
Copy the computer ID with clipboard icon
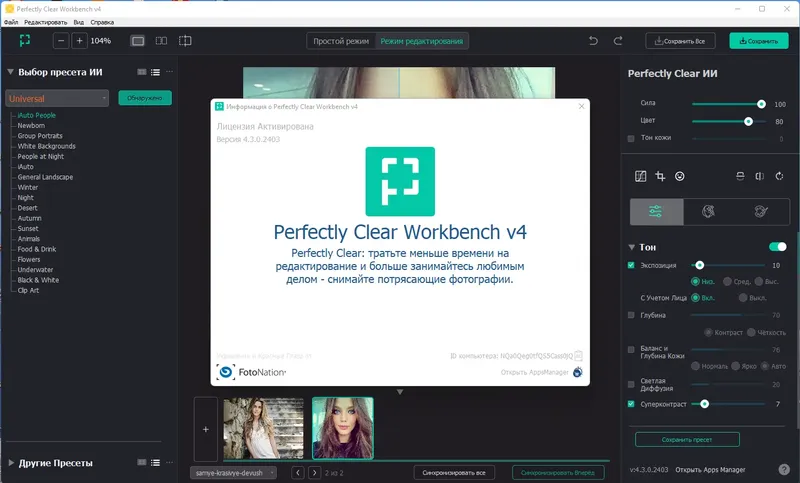click(x=578, y=355)
